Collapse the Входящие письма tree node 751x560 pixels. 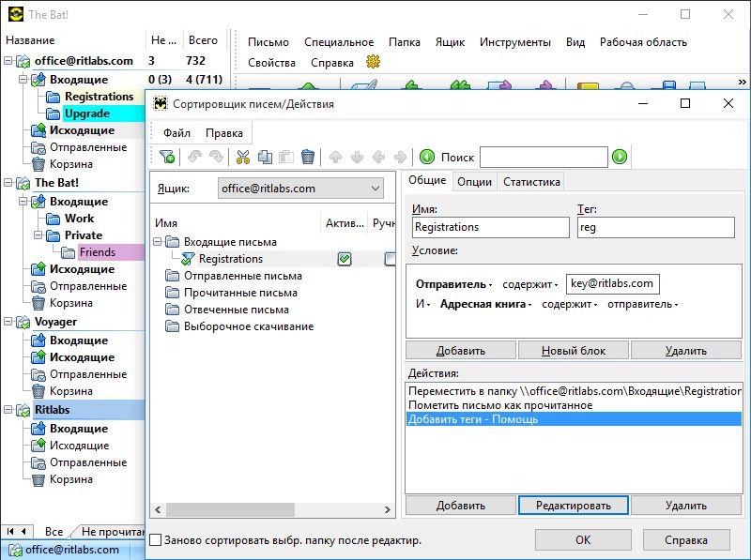(158, 242)
